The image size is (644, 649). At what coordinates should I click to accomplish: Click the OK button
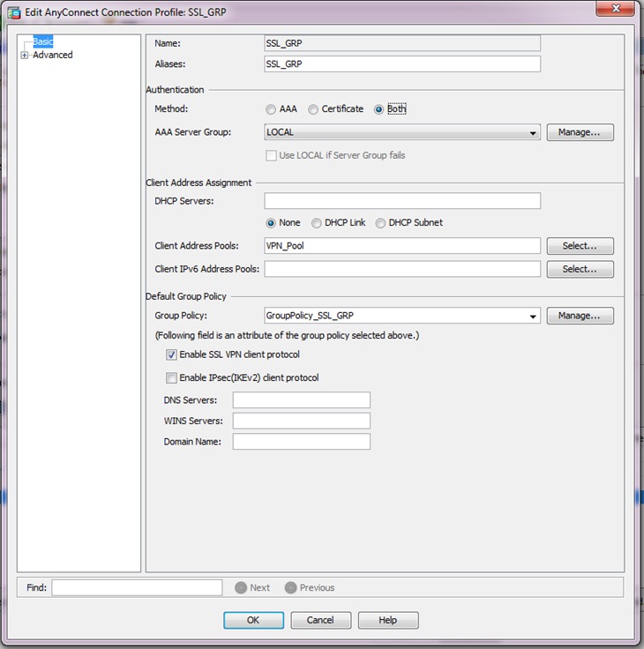[x=253, y=620]
